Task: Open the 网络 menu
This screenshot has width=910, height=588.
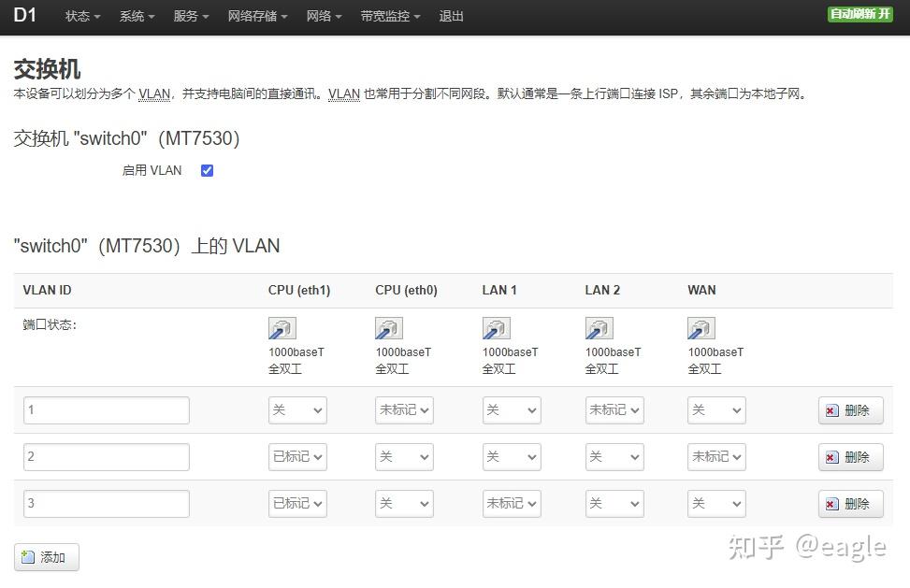Action: coord(324,16)
